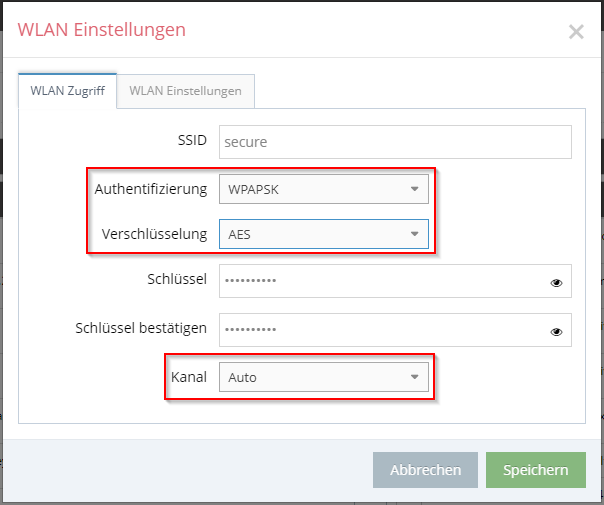The image size is (604, 505).
Task: Close the WLAN Einstellungen dialog with X
Action: [x=576, y=32]
